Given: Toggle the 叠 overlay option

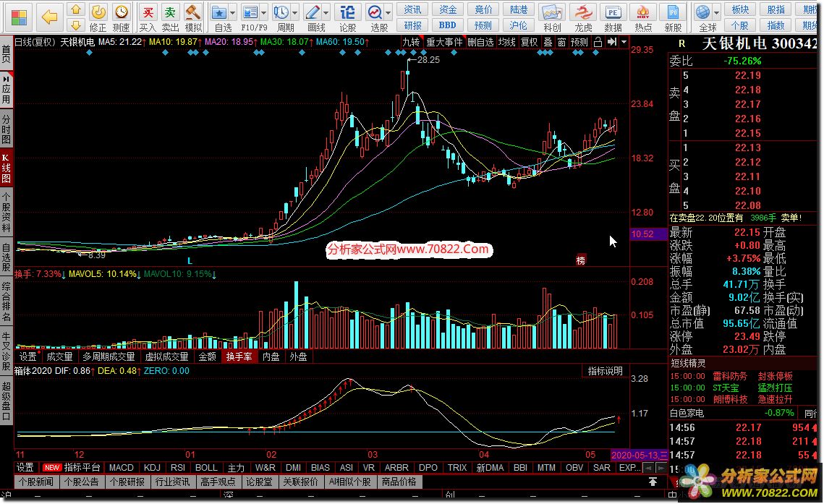Looking at the screenshot, I should click(x=548, y=42).
